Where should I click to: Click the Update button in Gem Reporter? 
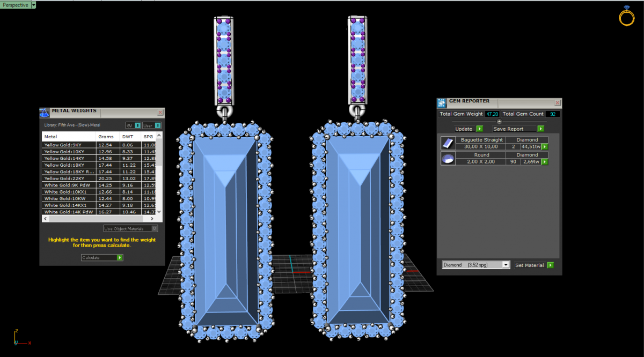coord(464,129)
